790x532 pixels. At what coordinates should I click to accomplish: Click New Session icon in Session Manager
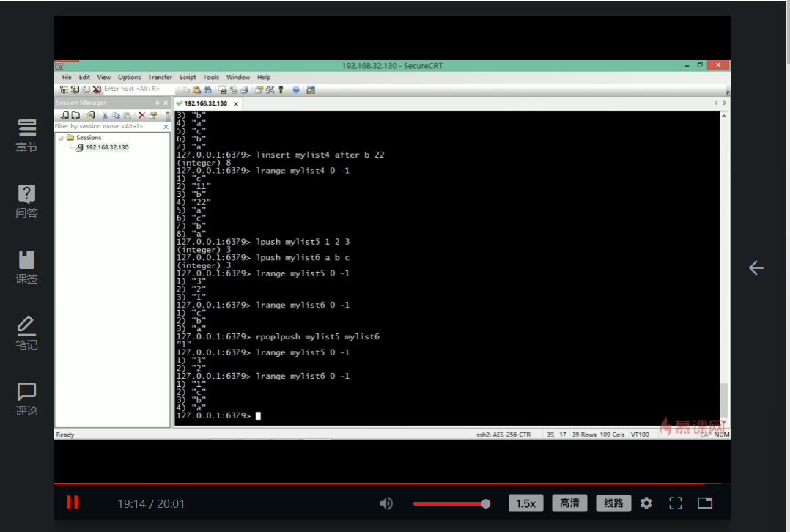click(90, 115)
